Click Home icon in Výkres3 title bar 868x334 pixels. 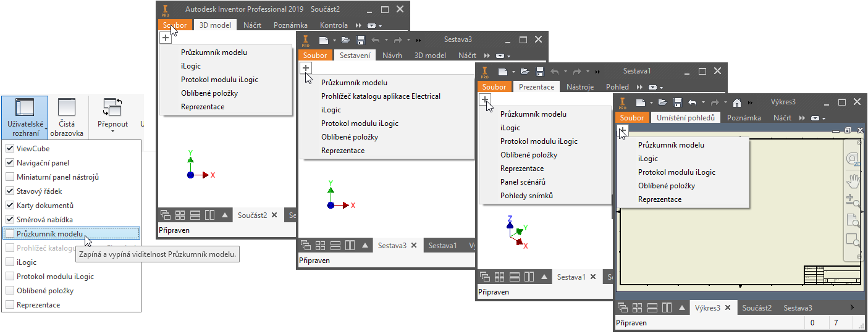(736, 102)
